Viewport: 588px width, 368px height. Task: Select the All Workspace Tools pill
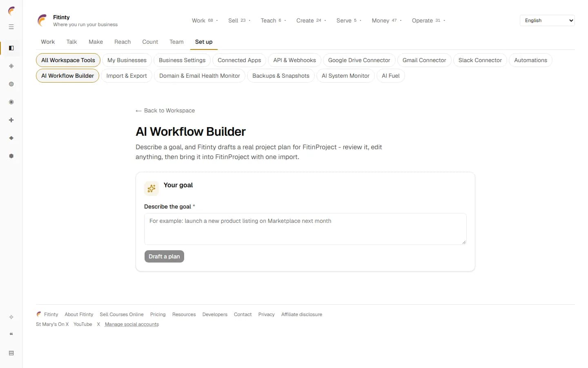(68, 60)
